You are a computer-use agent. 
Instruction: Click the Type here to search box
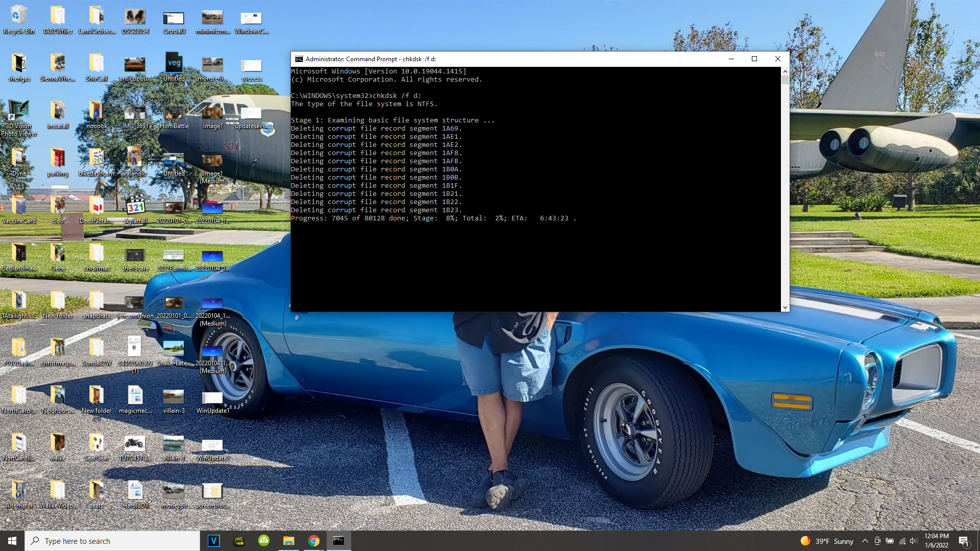(112, 541)
